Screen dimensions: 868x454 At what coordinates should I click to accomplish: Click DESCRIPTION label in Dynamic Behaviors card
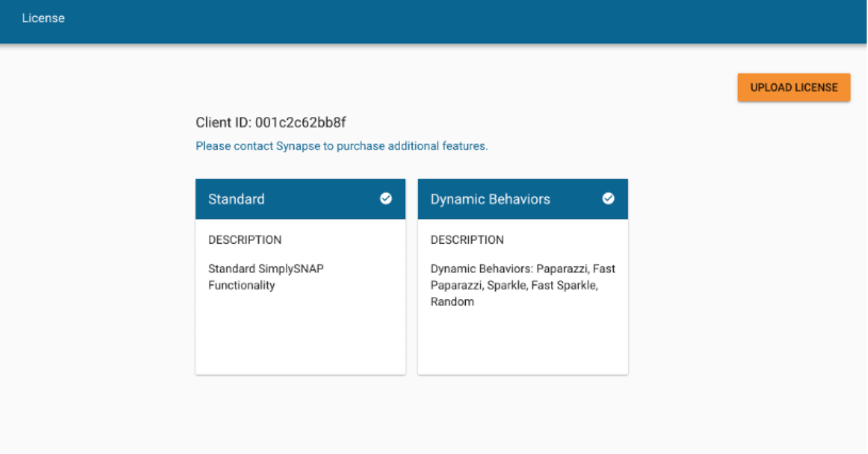(x=467, y=240)
